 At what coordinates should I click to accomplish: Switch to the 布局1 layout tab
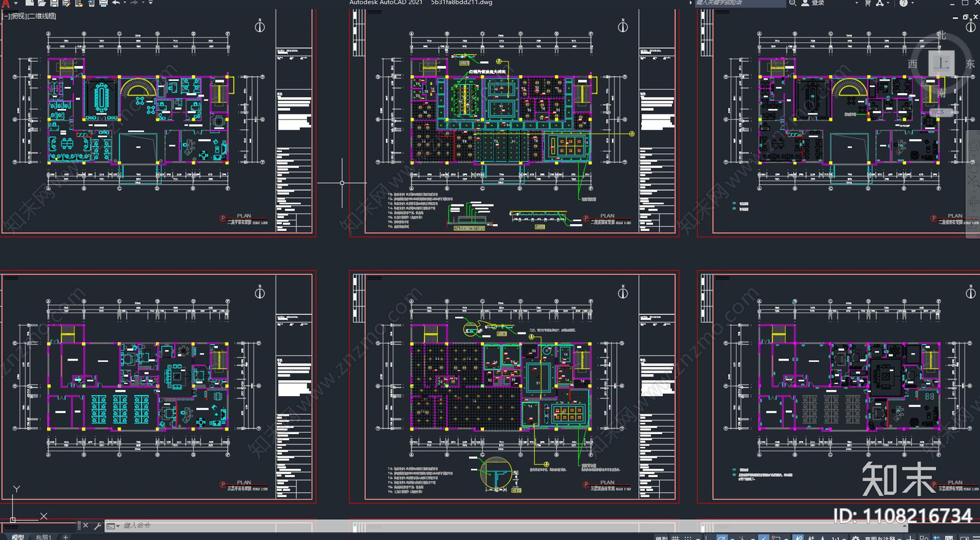coord(43,536)
